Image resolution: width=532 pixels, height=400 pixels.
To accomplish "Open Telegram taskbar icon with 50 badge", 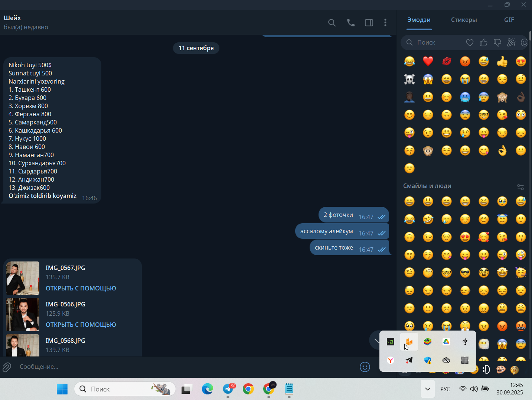I will (x=228, y=389).
